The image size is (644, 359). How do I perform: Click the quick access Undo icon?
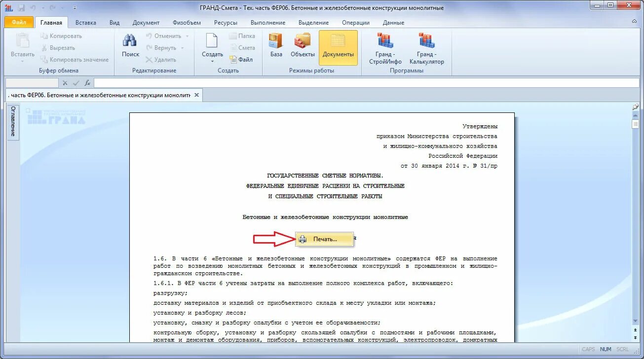tap(33, 8)
